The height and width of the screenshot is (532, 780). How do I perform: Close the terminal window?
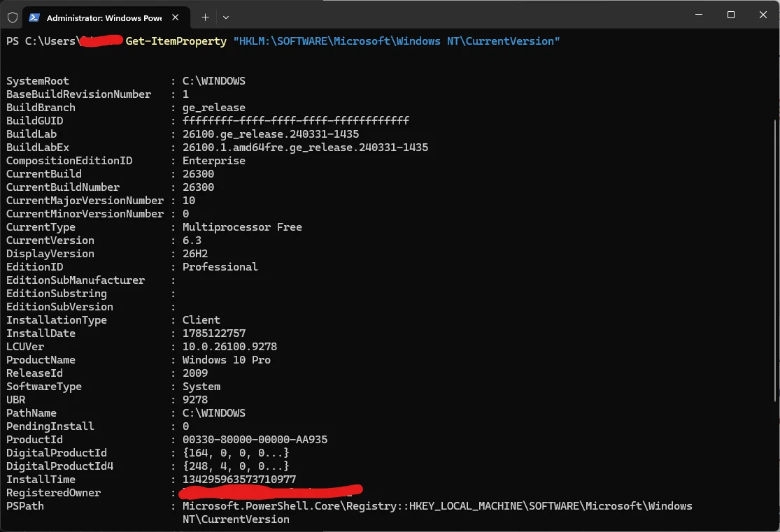point(763,15)
